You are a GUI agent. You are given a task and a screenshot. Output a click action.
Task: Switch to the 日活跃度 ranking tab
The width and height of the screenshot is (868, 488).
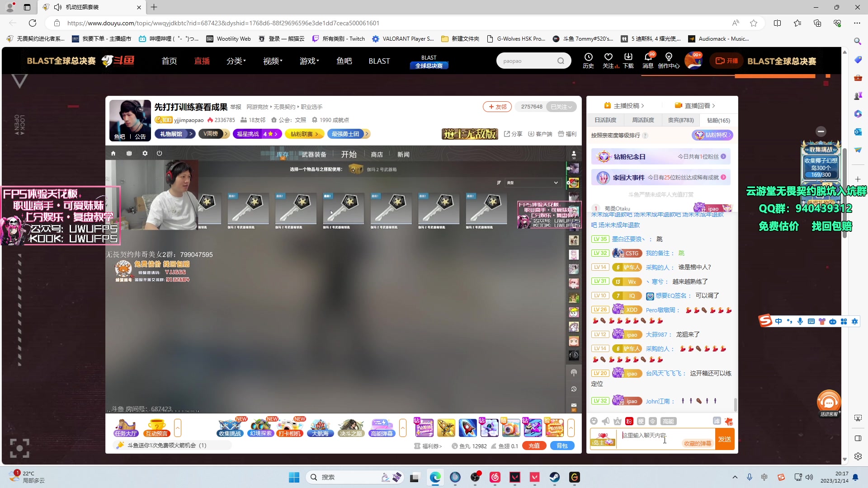(x=605, y=120)
